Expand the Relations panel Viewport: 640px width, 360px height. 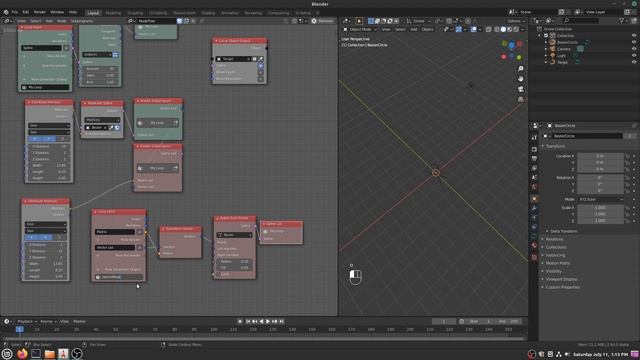pyautogui.click(x=553, y=239)
